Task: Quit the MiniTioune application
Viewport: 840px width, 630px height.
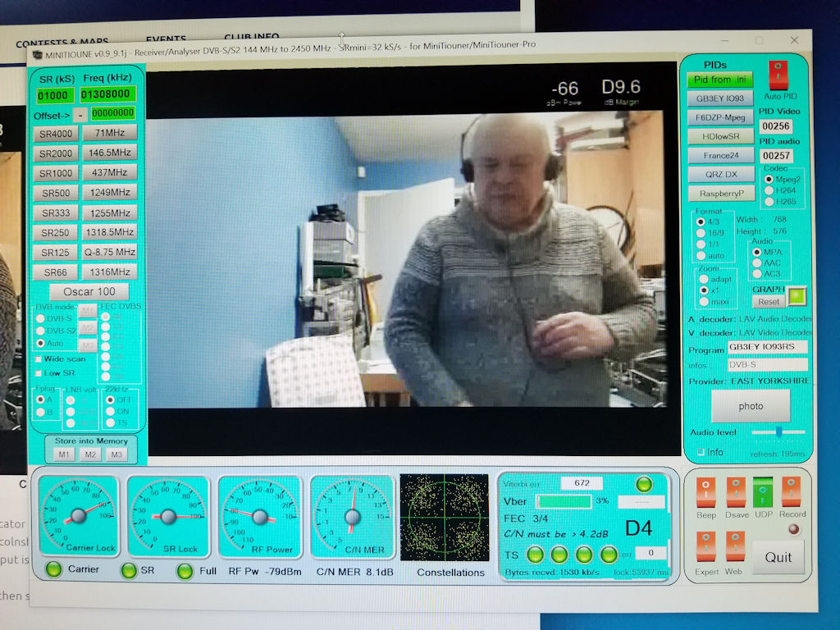Action: tap(778, 557)
